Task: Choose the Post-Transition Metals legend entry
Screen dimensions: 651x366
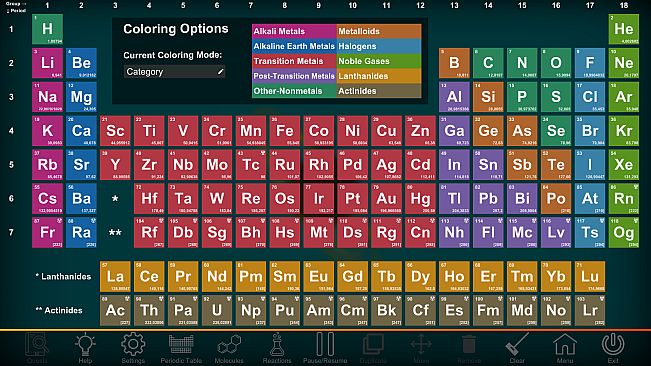Action: 294,76
